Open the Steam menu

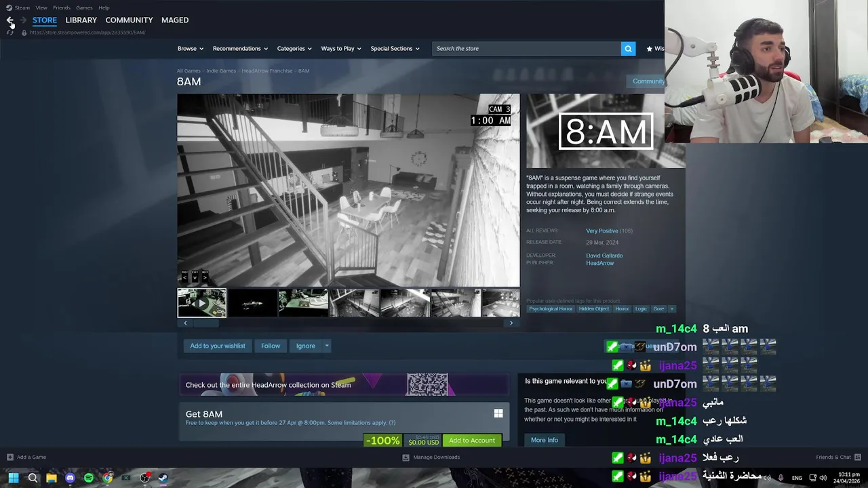(x=22, y=7)
